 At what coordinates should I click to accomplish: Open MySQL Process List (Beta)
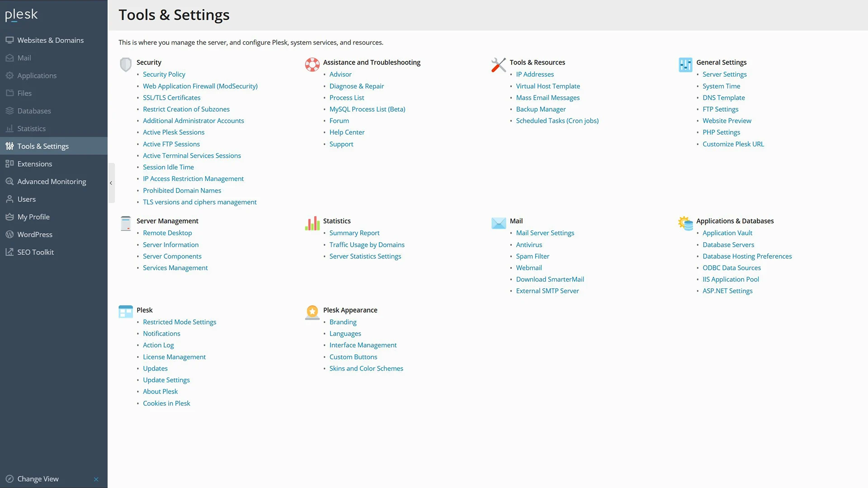coord(367,109)
